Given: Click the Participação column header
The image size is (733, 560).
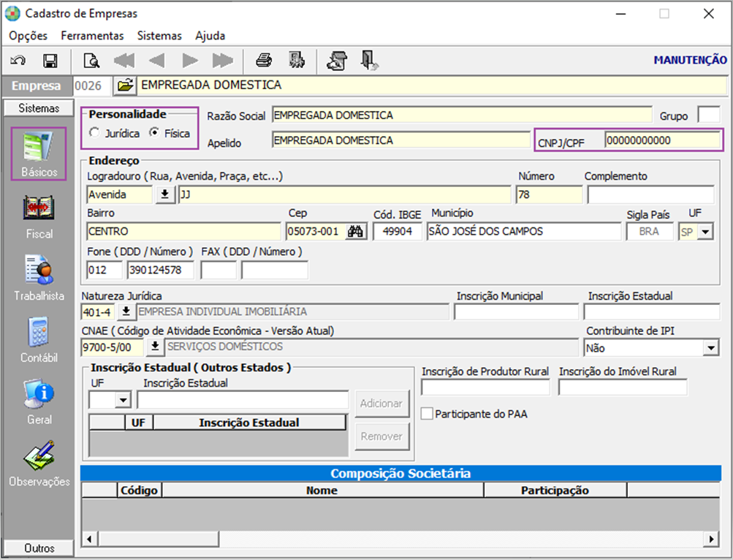Looking at the screenshot, I should (x=555, y=491).
